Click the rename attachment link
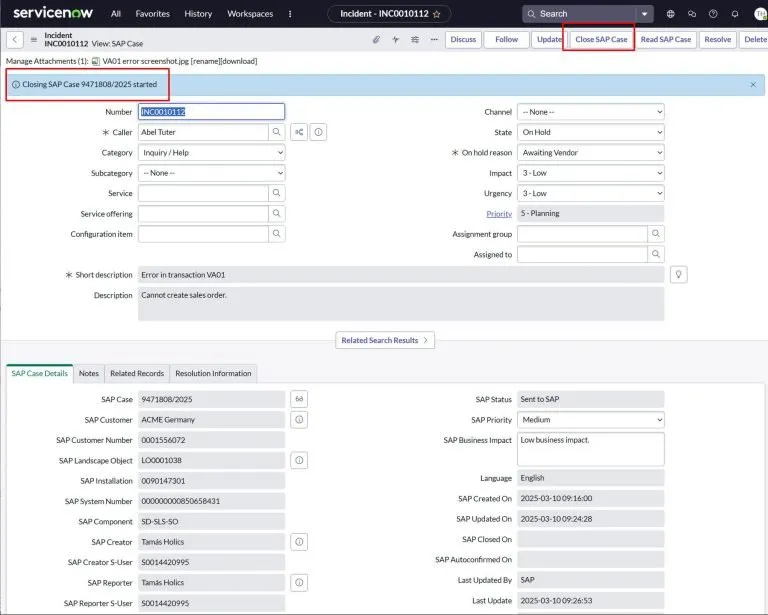 click(x=206, y=61)
